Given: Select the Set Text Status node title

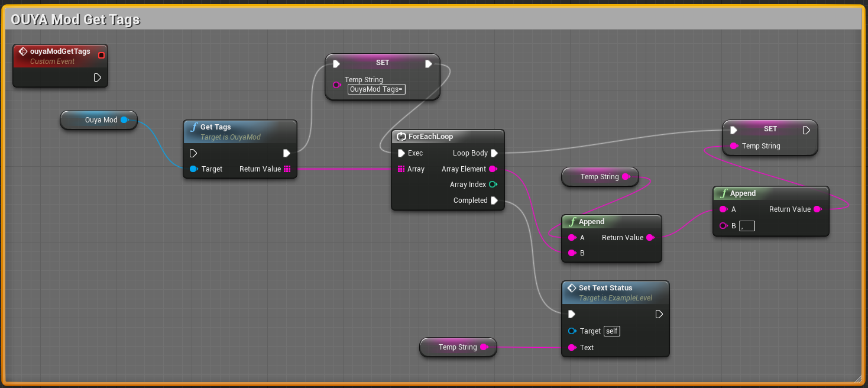Looking at the screenshot, I should point(605,288).
